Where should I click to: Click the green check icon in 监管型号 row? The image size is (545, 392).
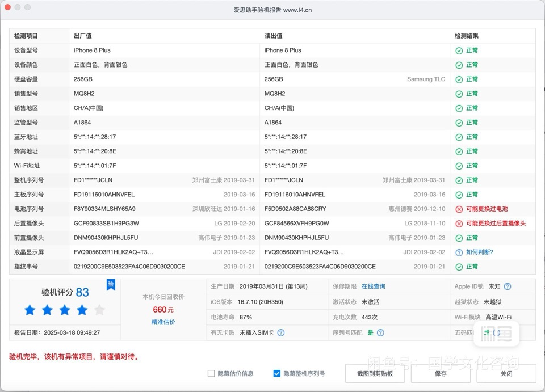(459, 123)
